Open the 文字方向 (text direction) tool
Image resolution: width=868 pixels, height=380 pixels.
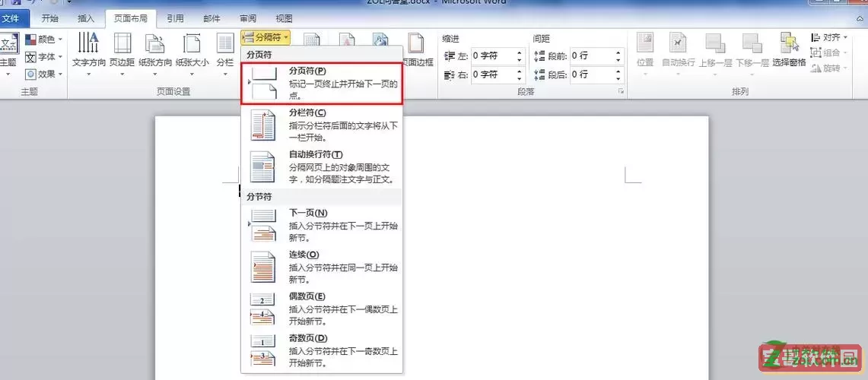(x=88, y=54)
